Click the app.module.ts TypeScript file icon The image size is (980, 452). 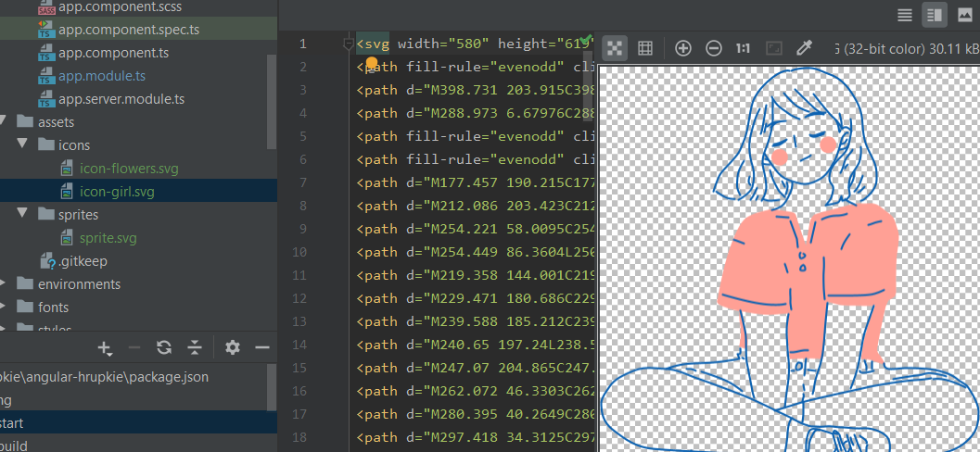pos(46,76)
